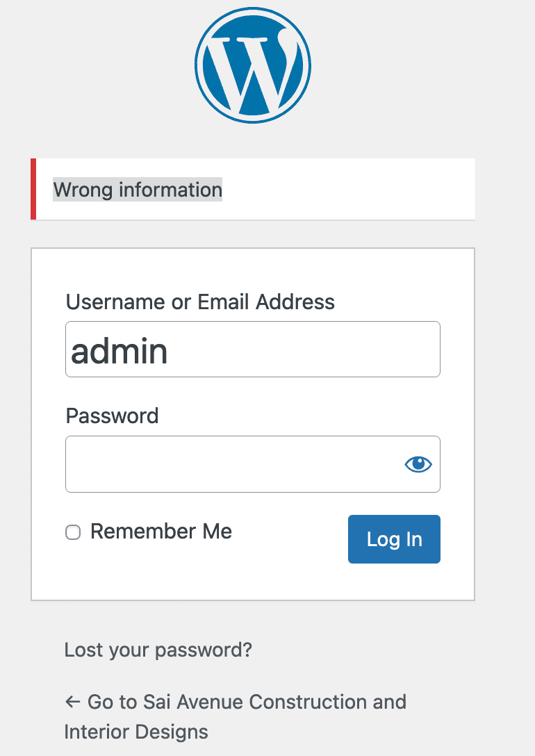Click inside the admin username field
Image resolution: width=535 pixels, height=756 pixels.
[253, 349]
